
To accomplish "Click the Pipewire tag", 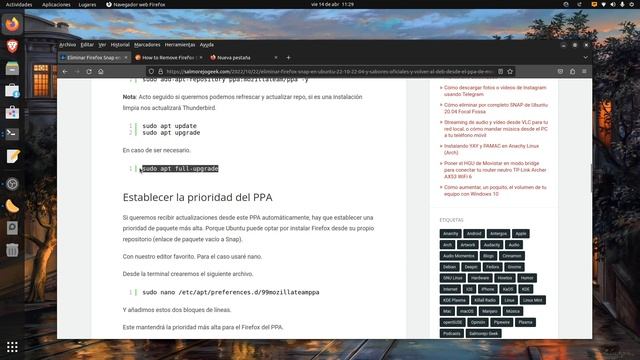I will [x=502, y=322].
